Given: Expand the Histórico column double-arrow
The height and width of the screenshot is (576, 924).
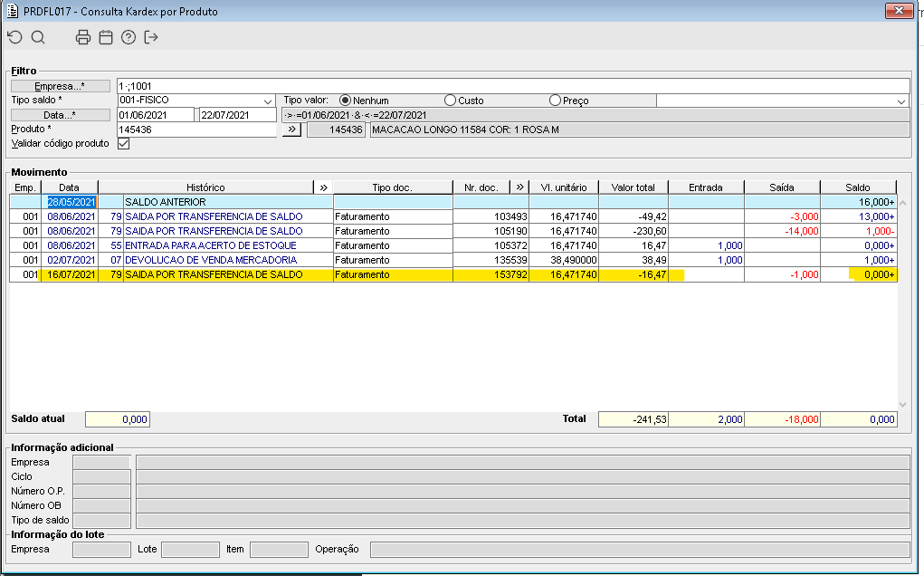Looking at the screenshot, I should [x=323, y=187].
